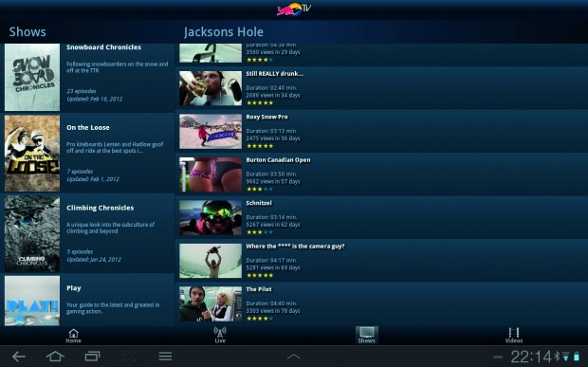The width and height of the screenshot is (588, 367).
Task: Tap the Roxy Snow Pro star rating
Action: (x=260, y=146)
